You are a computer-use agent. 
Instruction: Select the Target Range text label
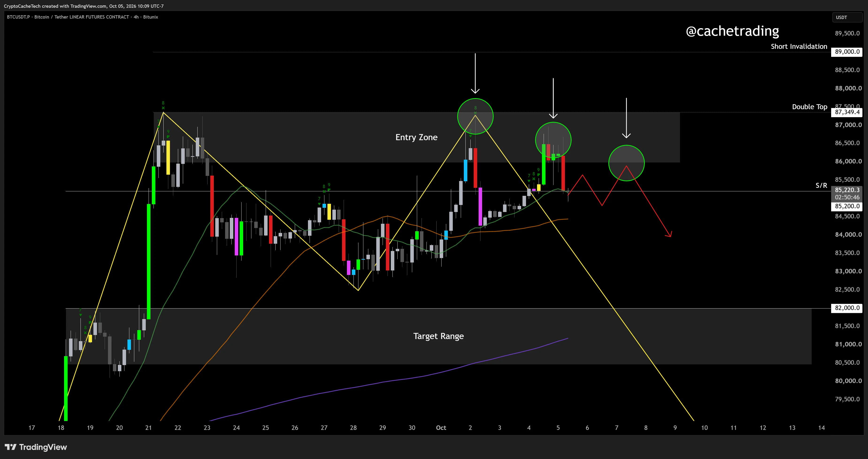coord(438,336)
